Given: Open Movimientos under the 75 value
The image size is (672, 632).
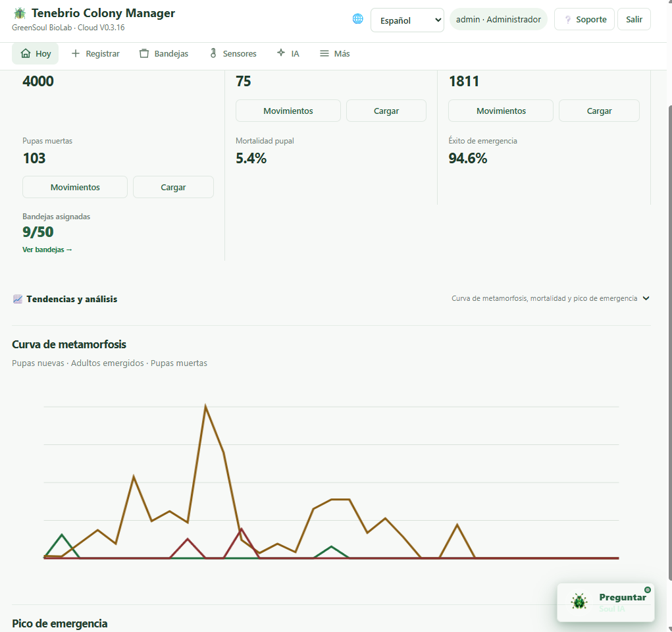Looking at the screenshot, I should point(288,111).
